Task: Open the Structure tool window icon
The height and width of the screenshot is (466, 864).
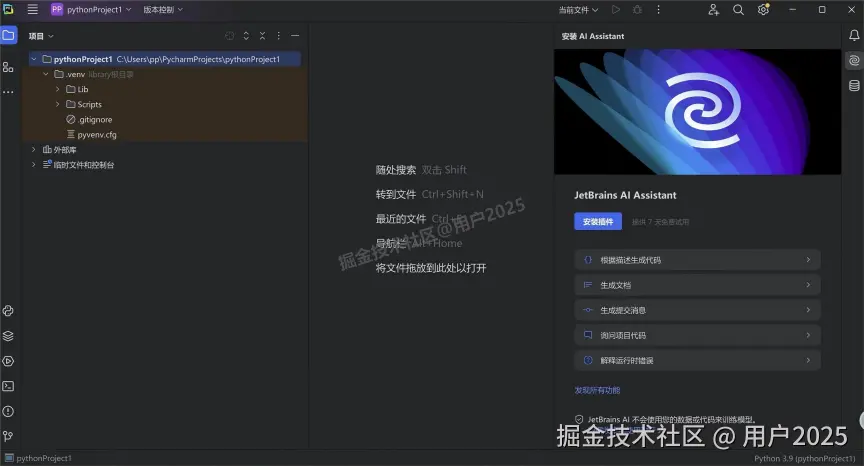Action: pos(8,67)
